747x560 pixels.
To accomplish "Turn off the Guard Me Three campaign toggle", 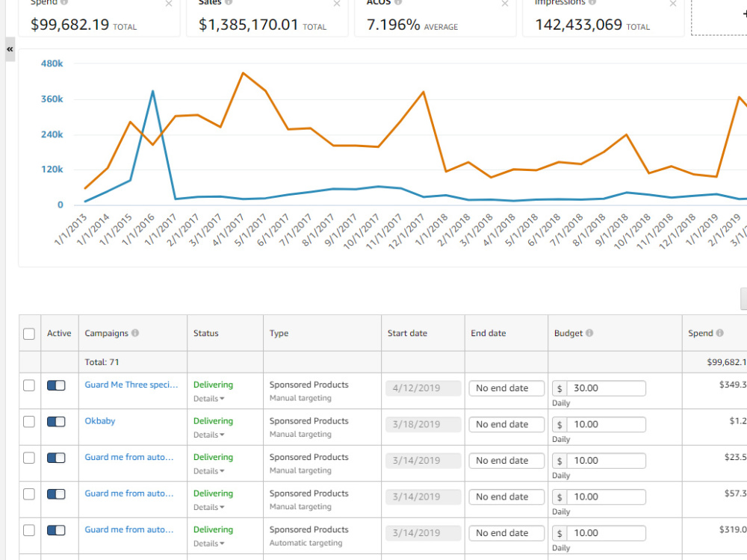I will (56, 385).
